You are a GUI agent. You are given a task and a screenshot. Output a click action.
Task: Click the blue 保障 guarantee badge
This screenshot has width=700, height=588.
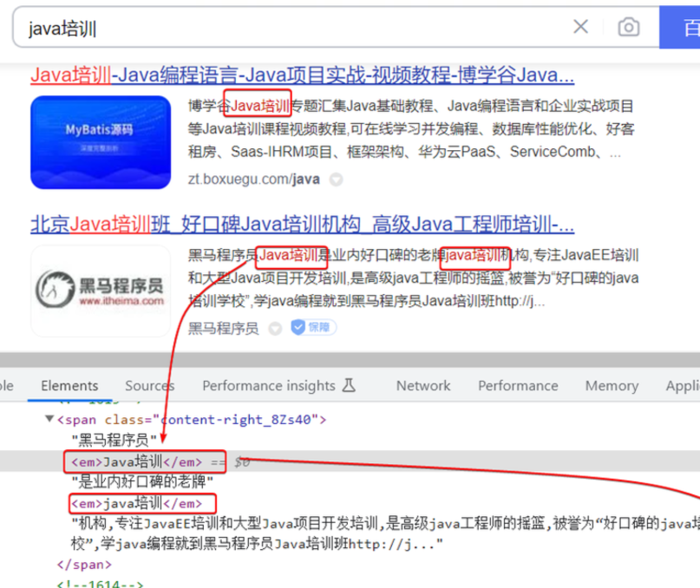(x=314, y=328)
